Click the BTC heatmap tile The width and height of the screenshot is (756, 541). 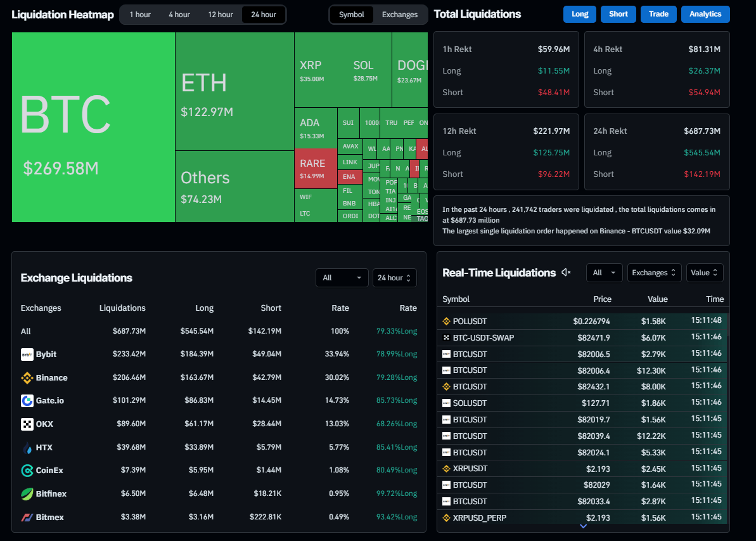[94, 127]
